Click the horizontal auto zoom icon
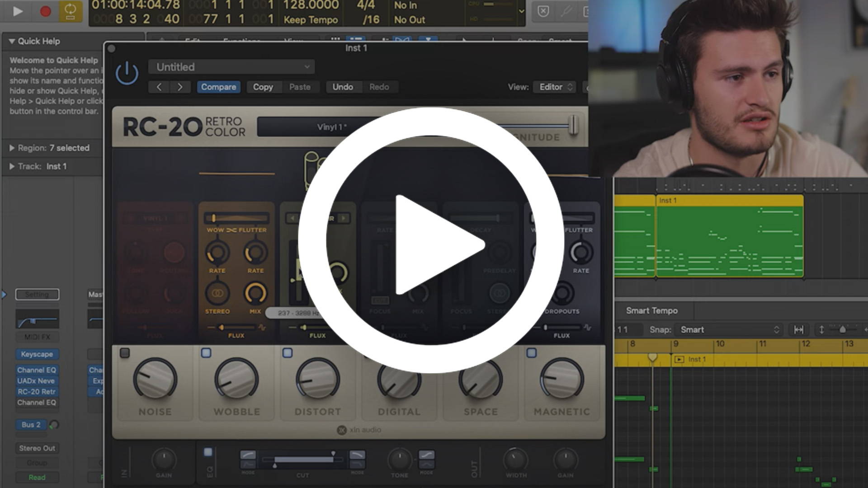Viewport: 868px width, 488px height. coord(799,330)
